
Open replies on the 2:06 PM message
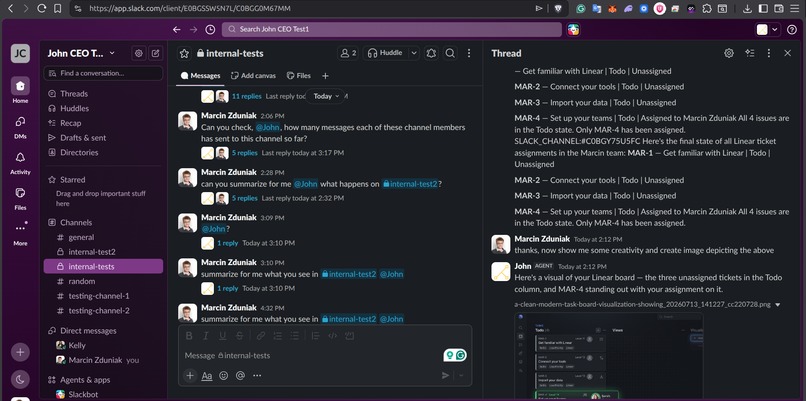[245, 153]
